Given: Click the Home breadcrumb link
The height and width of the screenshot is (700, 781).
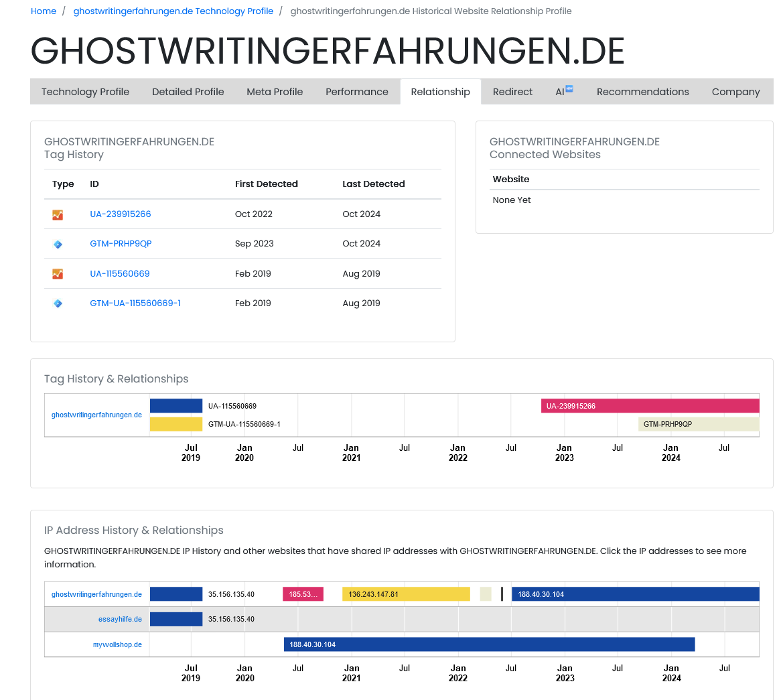Looking at the screenshot, I should pyautogui.click(x=44, y=11).
